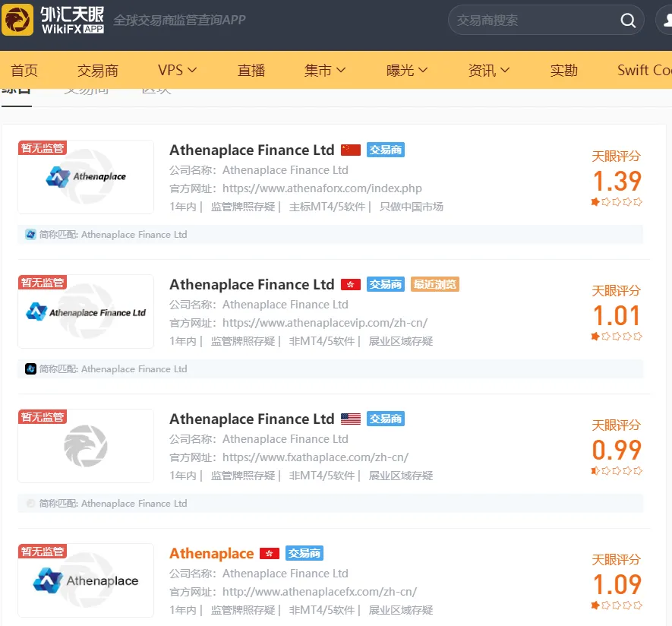Click Athenaplace logo thumbnail of fourth listing
Screen dimensions: 672x626
(x=86, y=580)
